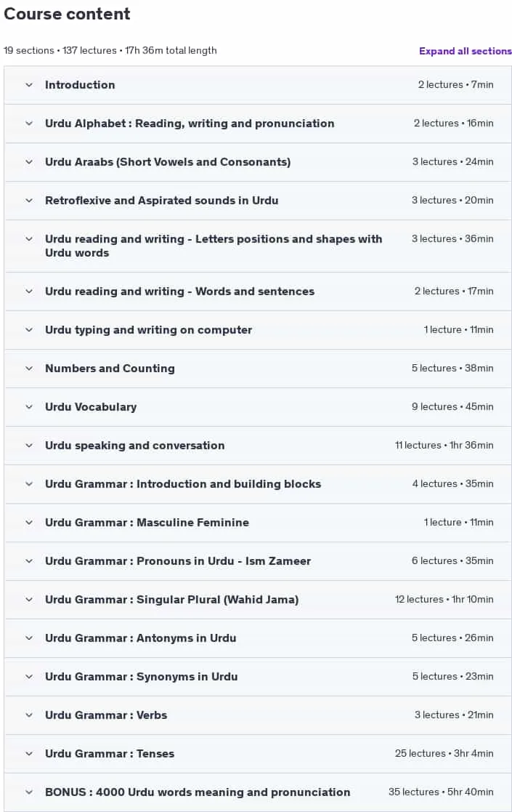The image size is (512, 812).
Task: Expand Urdu Grammar Verbs section
Action: (x=29, y=715)
